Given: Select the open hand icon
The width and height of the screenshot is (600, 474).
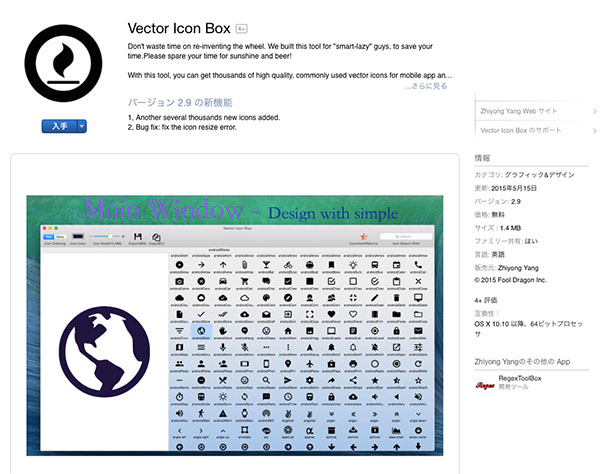Looking at the screenshot, I should pos(223,331).
